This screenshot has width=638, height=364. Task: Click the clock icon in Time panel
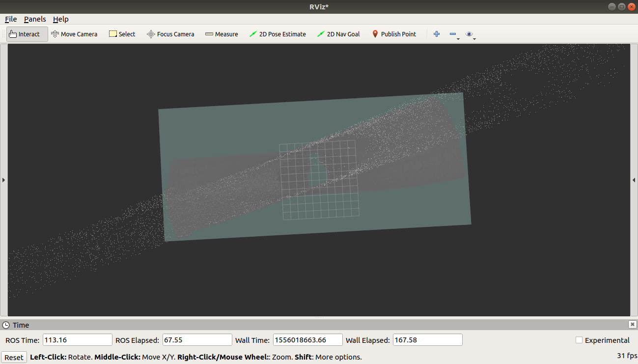click(6, 325)
